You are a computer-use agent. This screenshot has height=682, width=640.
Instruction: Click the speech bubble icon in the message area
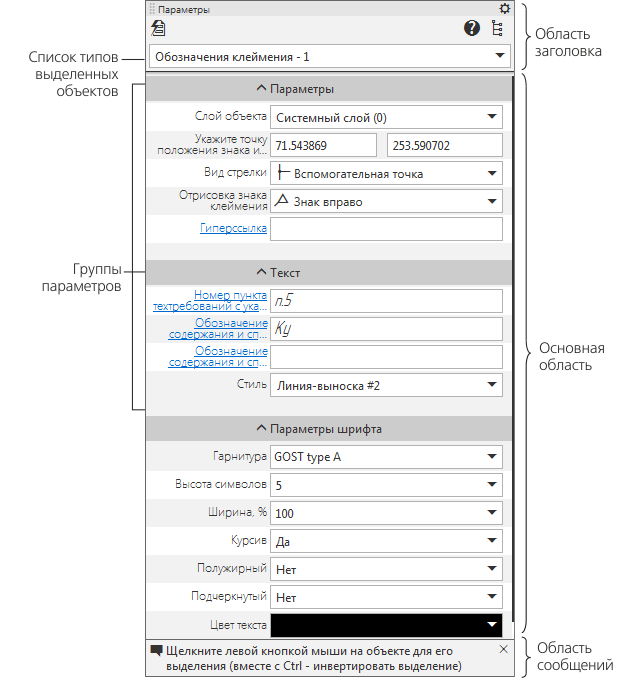point(157,650)
